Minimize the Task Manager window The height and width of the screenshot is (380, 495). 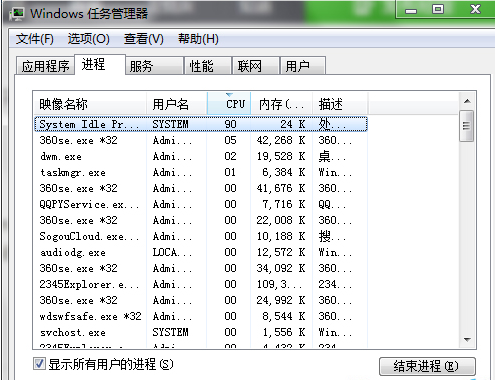(411, 10)
